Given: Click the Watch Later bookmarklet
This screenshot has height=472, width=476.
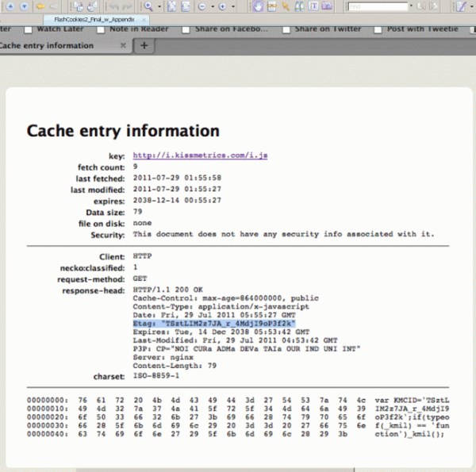Looking at the screenshot, I should click(54, 29).
